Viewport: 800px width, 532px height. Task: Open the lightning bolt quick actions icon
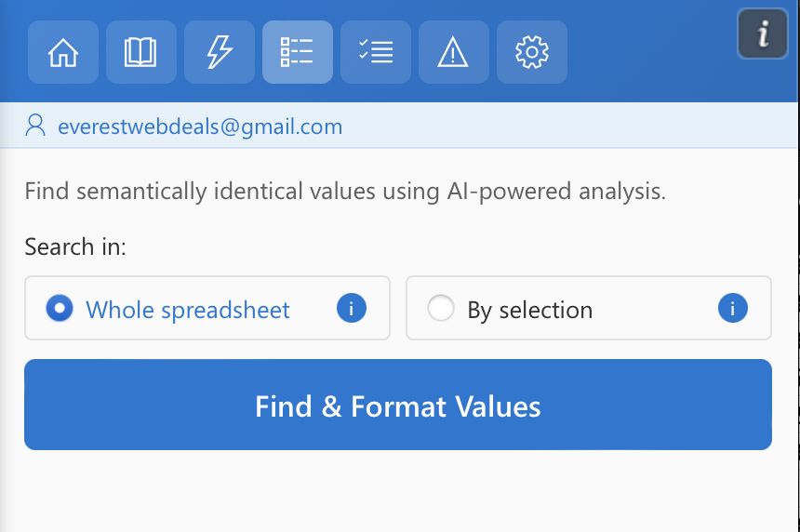(x=220, y=52)
